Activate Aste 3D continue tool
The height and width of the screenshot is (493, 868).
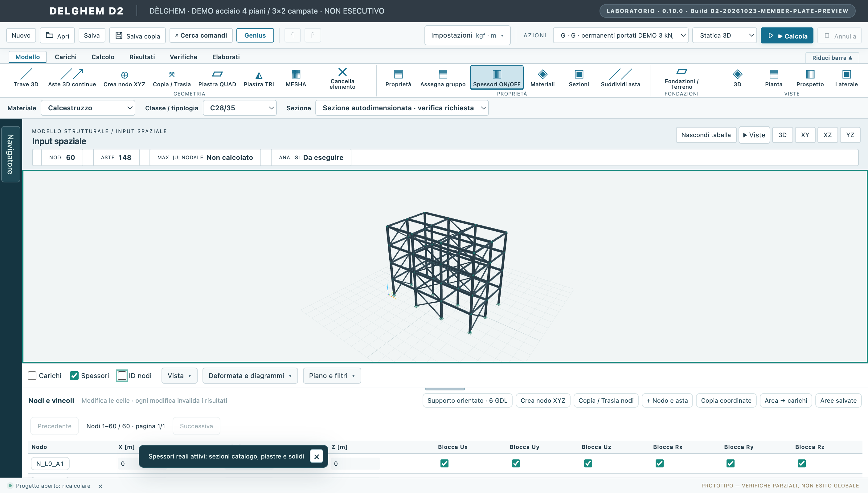click(x=72, y=78)
